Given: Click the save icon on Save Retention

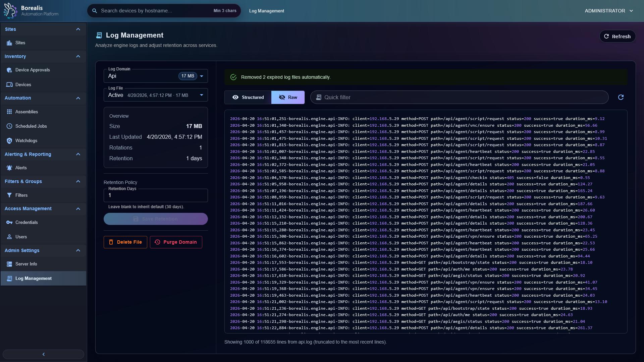Looking at the screenshot, I should (x=136, y=219).
